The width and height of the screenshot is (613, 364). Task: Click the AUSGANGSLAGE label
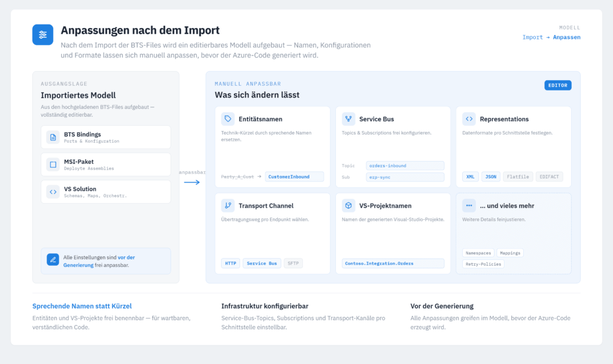click(64, 84)
